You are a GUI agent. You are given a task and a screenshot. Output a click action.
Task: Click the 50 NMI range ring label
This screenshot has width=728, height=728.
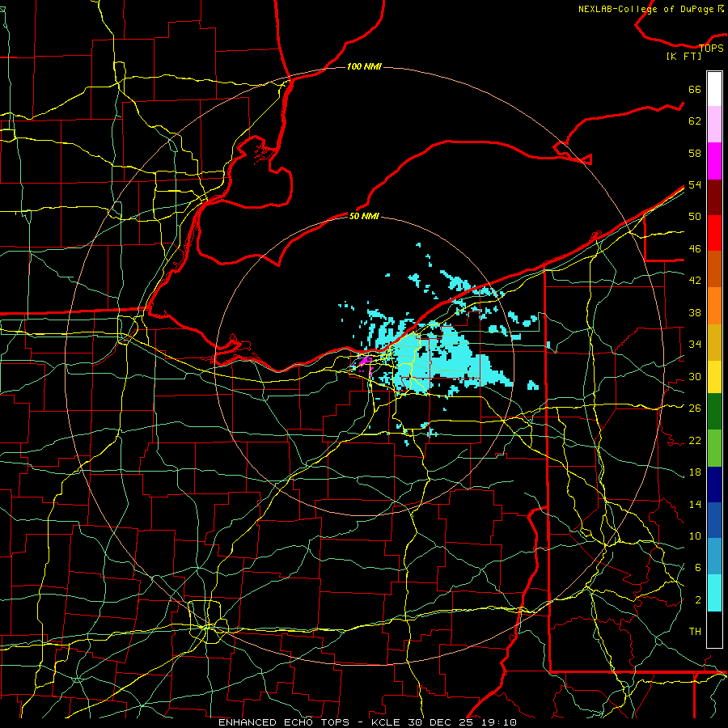(364, 216)
